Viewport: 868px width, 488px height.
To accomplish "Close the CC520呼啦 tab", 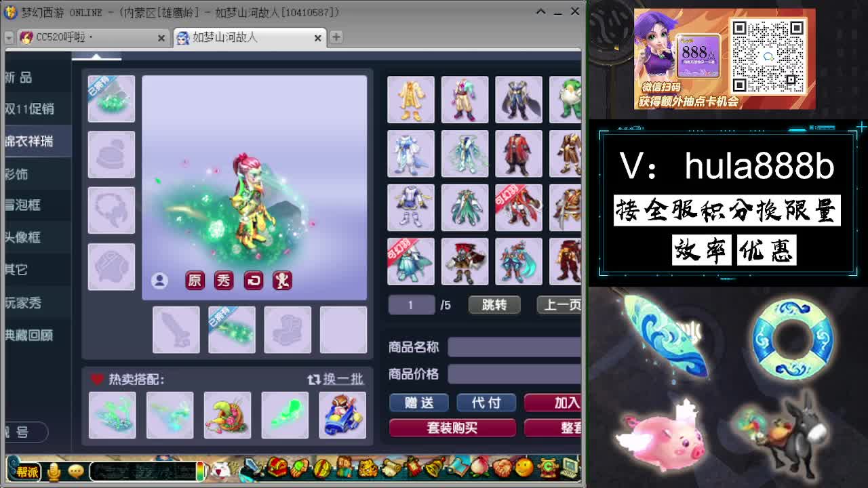I will (161, 38).
